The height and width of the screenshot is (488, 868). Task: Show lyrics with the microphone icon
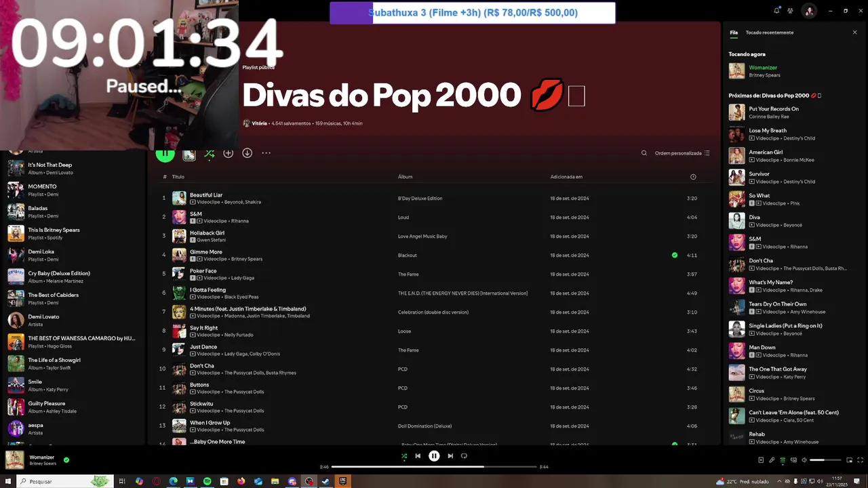(772, 460)
